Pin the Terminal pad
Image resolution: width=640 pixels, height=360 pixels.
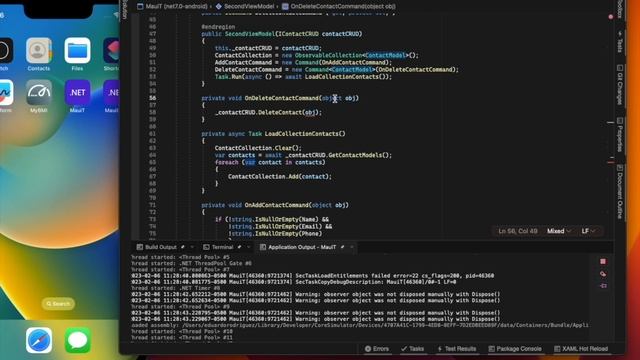point(240,247)
